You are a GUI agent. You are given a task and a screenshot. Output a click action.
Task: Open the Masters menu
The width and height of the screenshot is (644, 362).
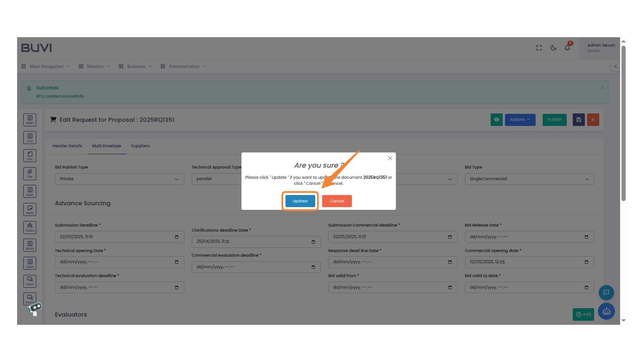[x=95, y=66]
